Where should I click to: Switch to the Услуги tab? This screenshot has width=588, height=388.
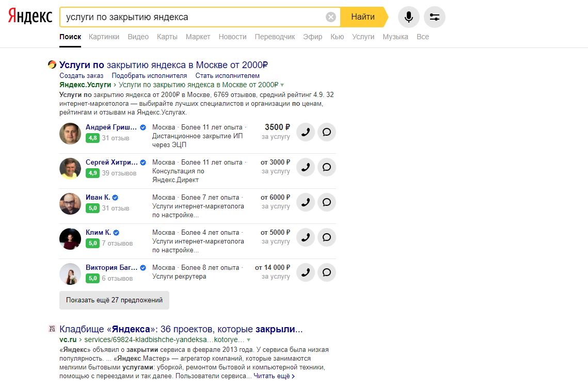click(x=363, y=37)
